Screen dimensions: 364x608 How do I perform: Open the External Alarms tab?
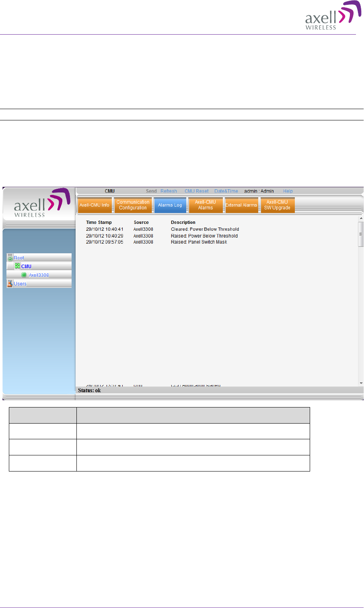coord(241,205)
